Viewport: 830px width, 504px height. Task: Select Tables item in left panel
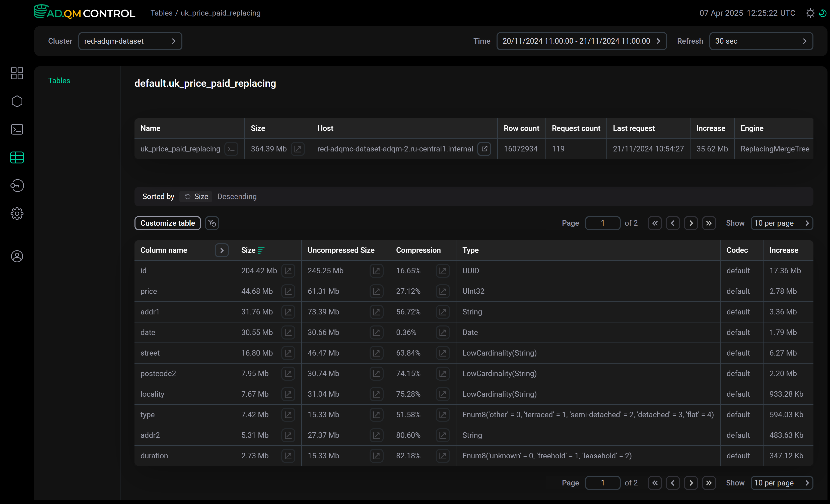click(x=59, y=80)
